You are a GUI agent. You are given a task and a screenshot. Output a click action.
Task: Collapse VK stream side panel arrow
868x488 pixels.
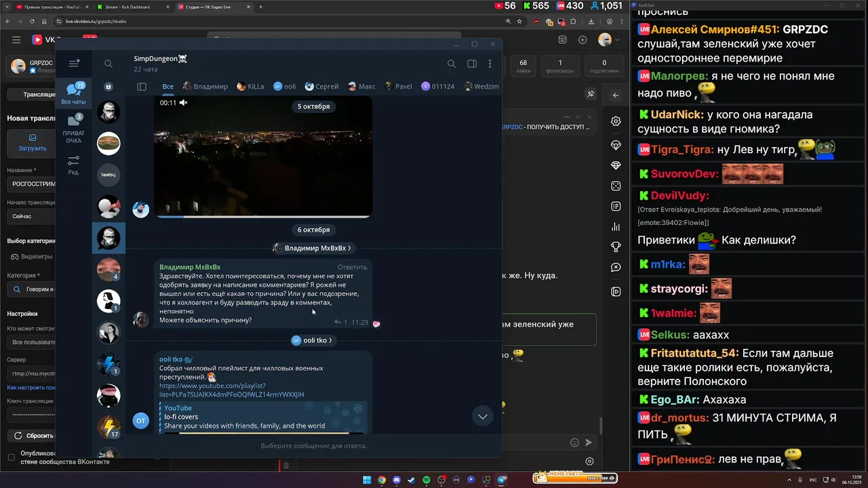(616, 95)
